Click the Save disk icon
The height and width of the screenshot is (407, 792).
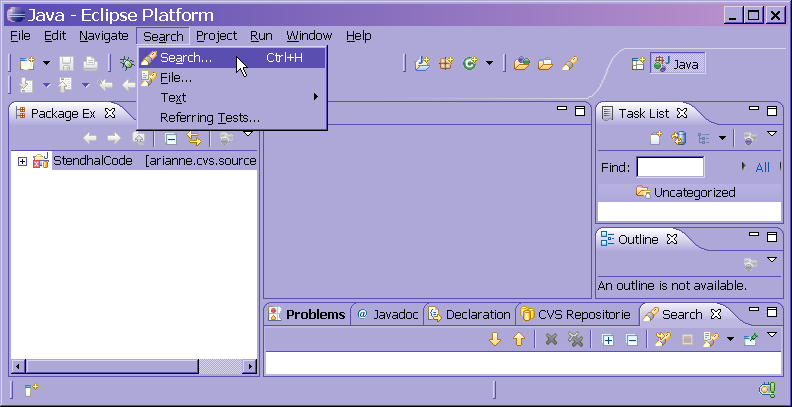point(66,64)
